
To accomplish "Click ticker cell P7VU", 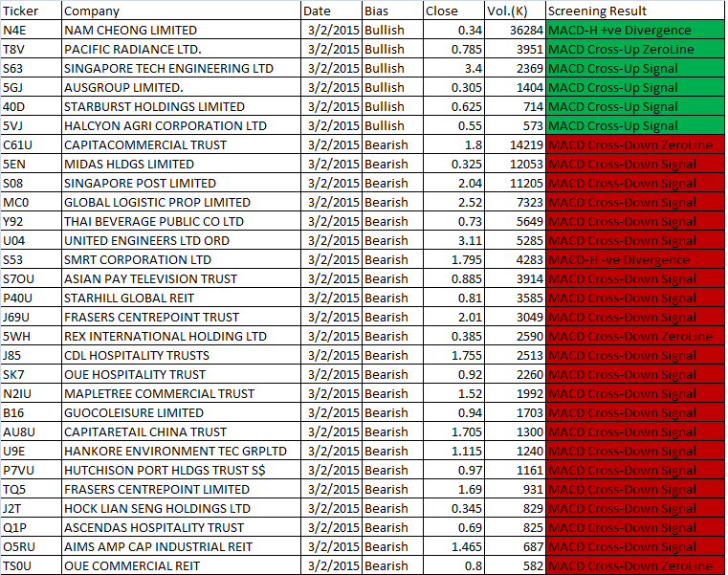I will [x=31, y=470].
